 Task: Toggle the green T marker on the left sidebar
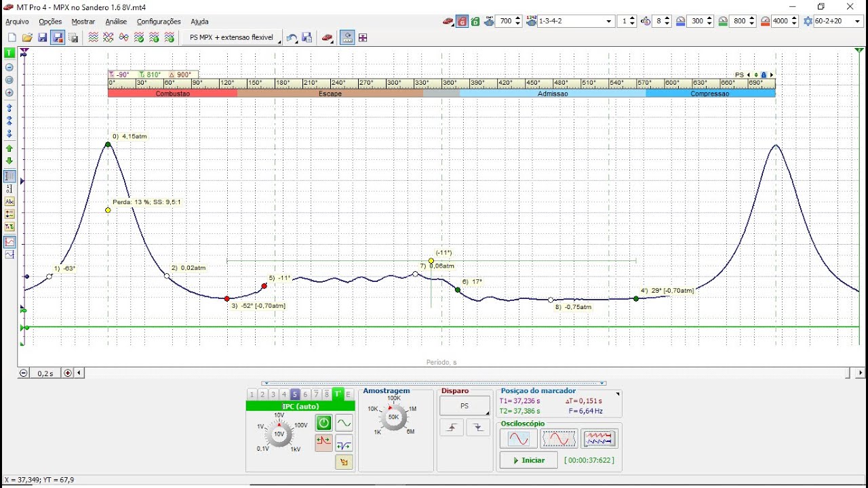pos(9,53)
